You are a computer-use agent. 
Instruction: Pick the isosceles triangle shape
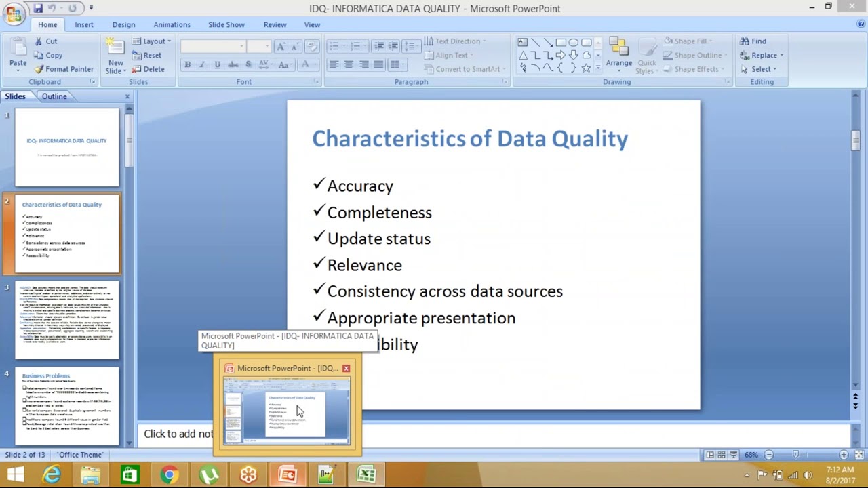click(522, 55)
